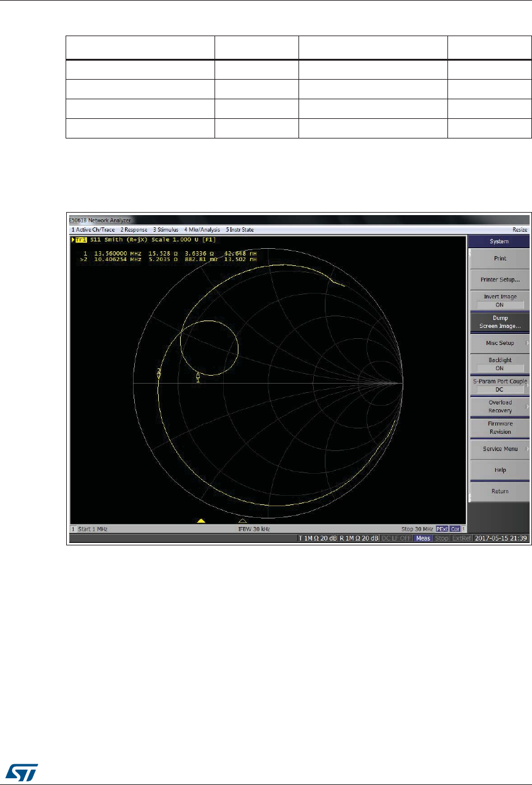This screenshot has width=532, height=785.
Task: Change S-Param Port Couple DC setting
Action: click(x=500, y=385)
